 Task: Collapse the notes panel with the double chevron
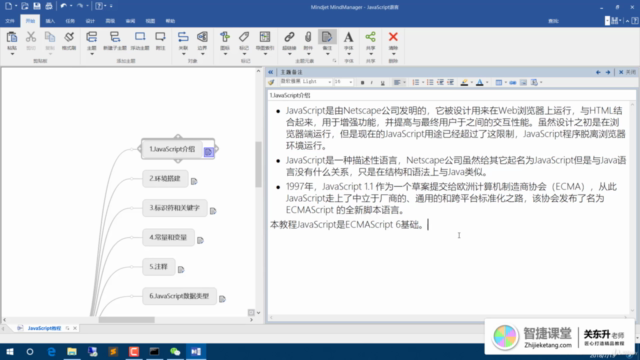click(271, 72)
